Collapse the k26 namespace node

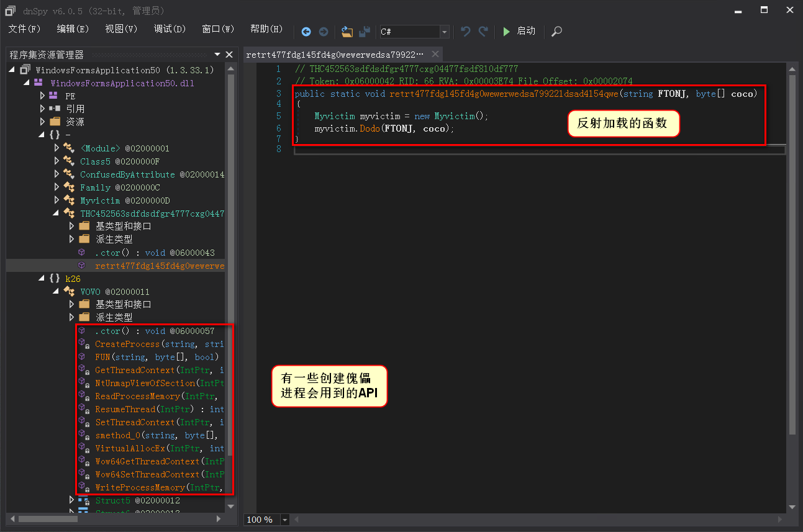(x=42, y=279)
